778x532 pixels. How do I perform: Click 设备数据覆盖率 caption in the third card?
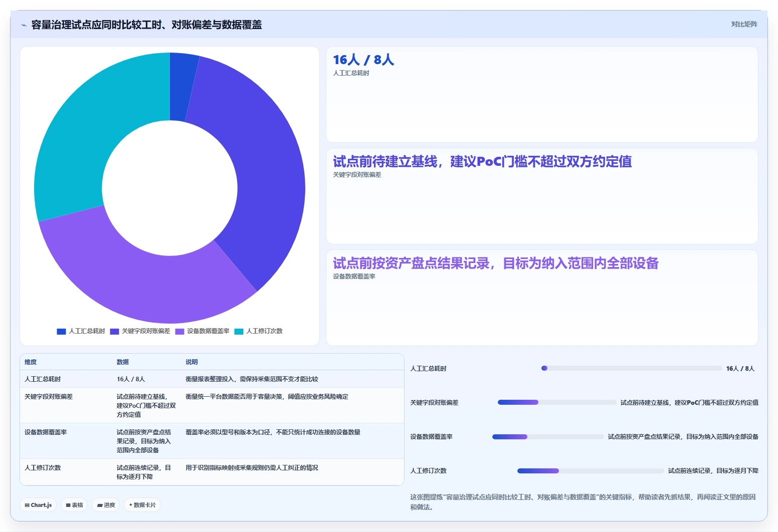pos(354,277)
